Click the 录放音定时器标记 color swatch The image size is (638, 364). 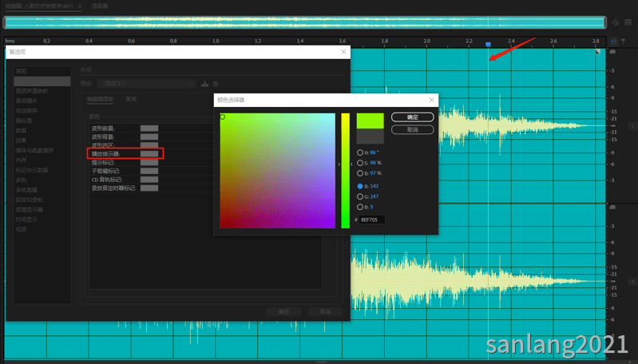tap(149, 188)
